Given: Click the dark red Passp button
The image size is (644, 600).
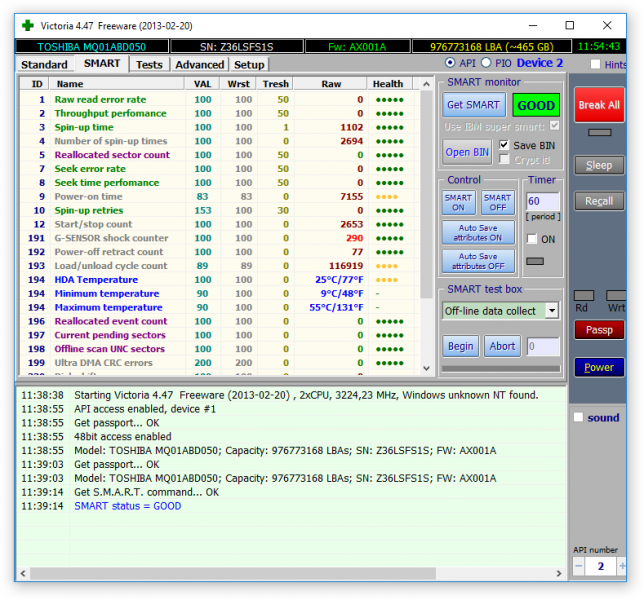Looking at the screenshot, I should [x=599, y=329].
